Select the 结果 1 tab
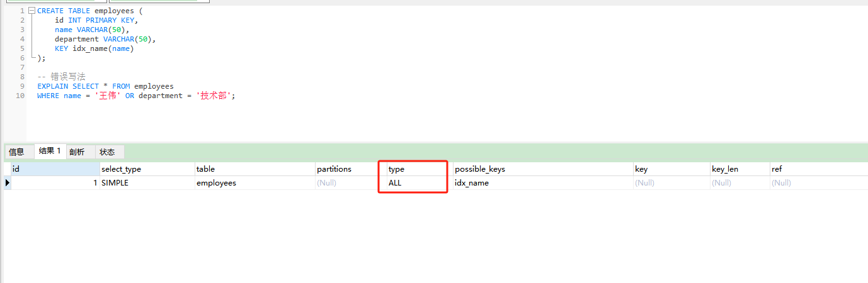Screen dimensions: 868x283 (x=50, y=151)
